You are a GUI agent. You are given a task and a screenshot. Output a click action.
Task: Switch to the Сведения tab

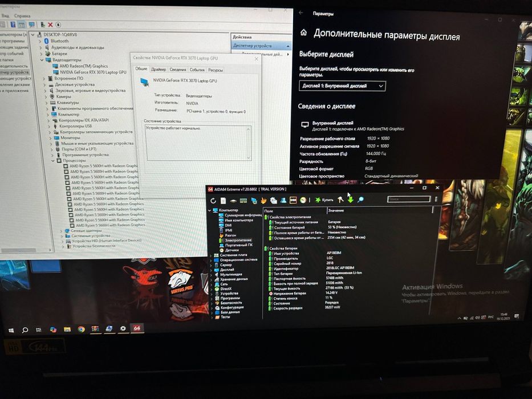pos(178,70)
